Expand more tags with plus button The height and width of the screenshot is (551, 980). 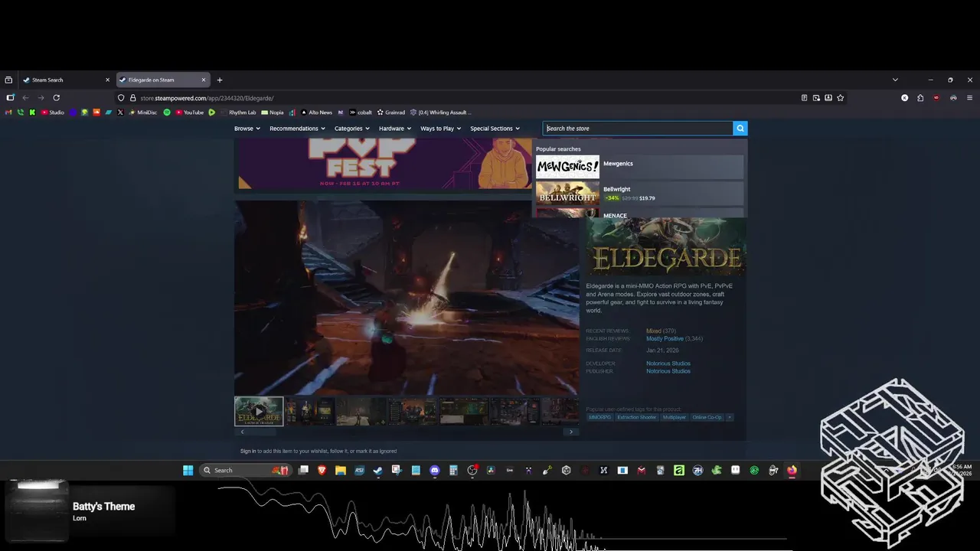click(730, 417)
